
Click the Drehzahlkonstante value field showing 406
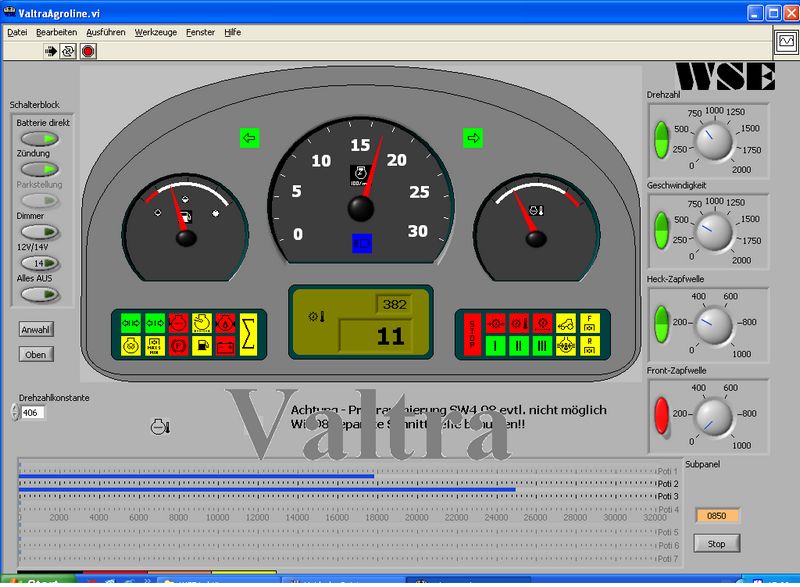point(33,413)
